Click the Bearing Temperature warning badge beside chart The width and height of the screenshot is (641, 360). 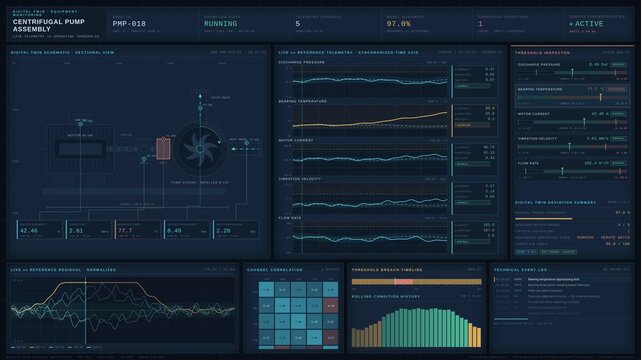472,125
